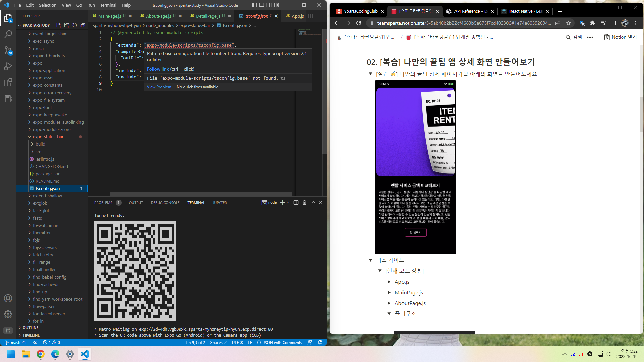
Task: Open Run and Debug view
Action: [x=8, y=66]
